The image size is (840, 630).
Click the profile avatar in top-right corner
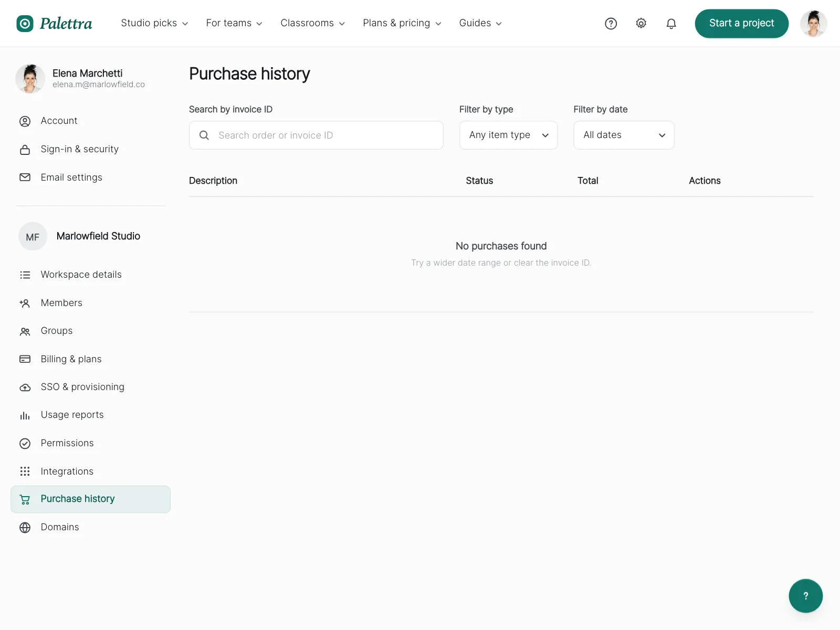pyautogui.click(x=813, y=24)
